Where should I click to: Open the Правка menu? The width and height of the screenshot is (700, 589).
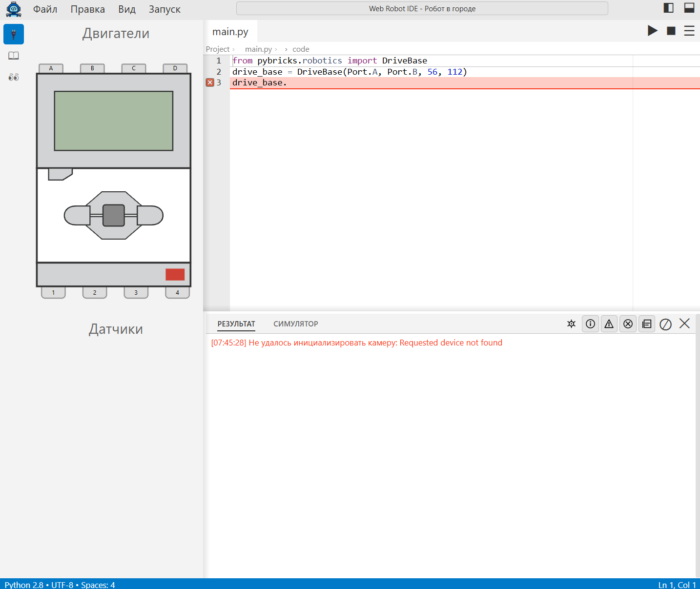coord(88,9)
